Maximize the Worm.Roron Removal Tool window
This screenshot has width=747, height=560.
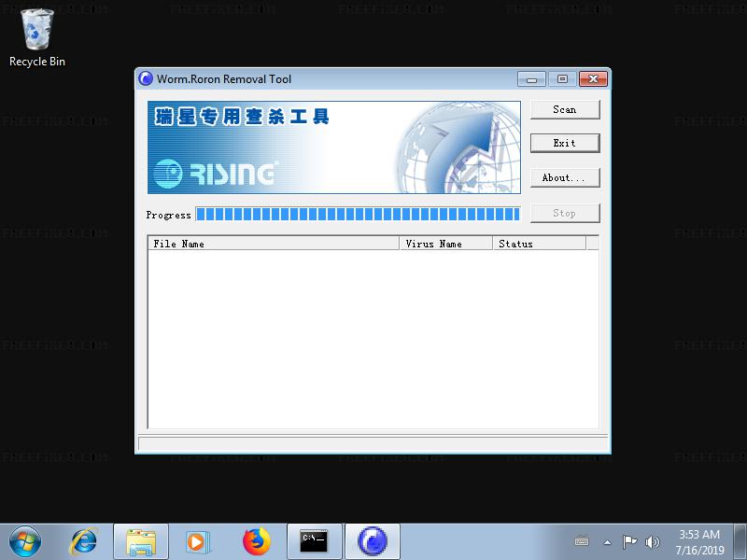[563, 79]
